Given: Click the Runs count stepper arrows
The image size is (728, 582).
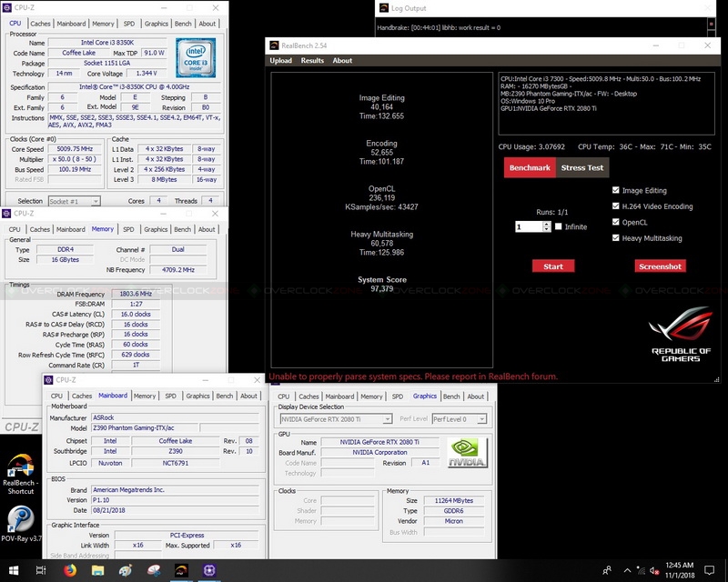Looking at the screenshot, I should click(x=547, y=226).
